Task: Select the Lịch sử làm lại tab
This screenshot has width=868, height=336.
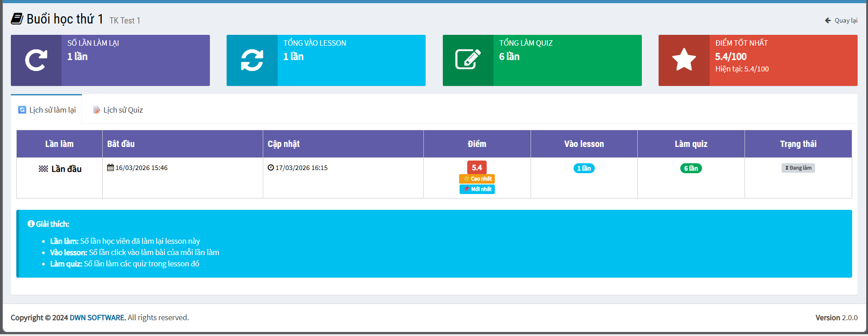Action: [47, 110]
